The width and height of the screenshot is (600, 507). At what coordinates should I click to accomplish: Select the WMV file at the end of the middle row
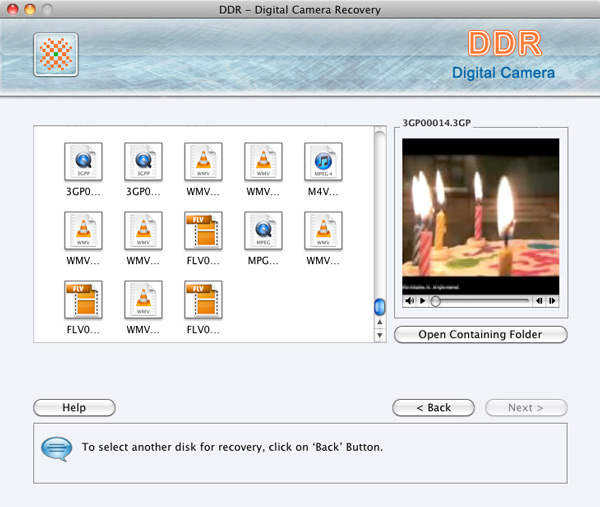323,231
